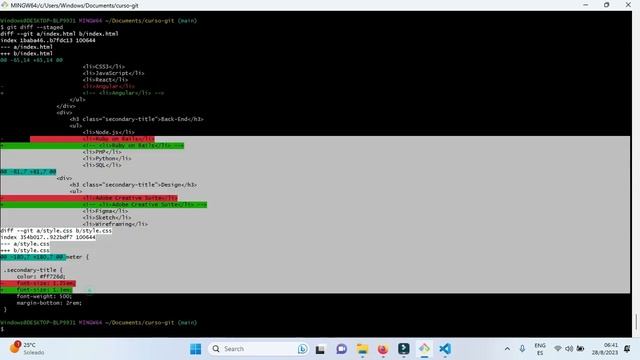Open the volume speaker tray icon
The height and width of the screenshot is (360, 640).
pyautogui.click(x=569, y=349)
